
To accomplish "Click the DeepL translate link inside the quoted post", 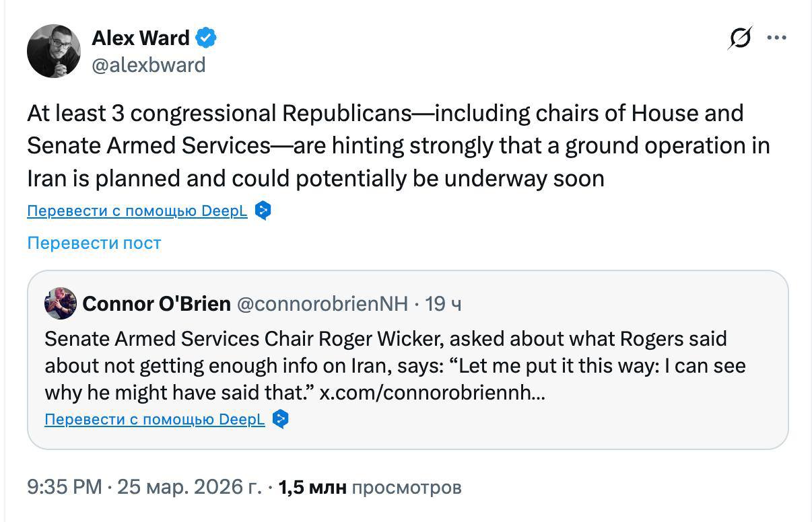I will [x=155, y=420].
